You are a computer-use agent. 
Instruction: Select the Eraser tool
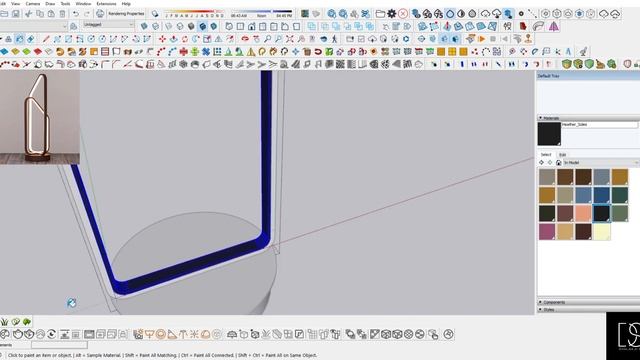pos(31,39)
